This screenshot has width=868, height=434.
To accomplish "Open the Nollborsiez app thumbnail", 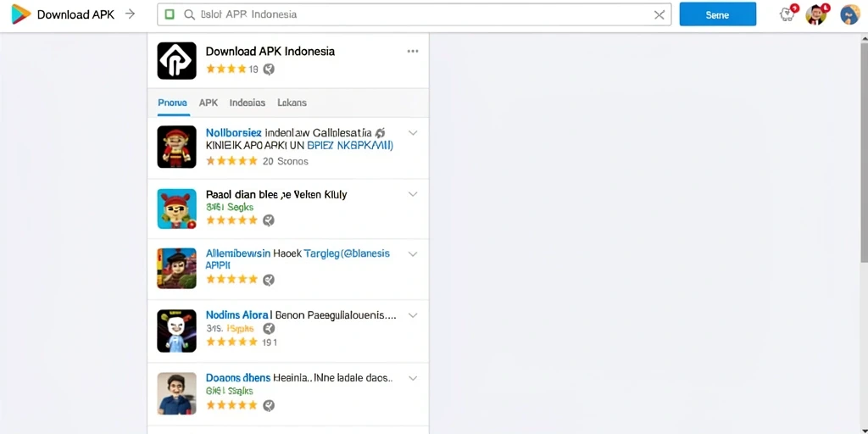I will tap(176, 147).
